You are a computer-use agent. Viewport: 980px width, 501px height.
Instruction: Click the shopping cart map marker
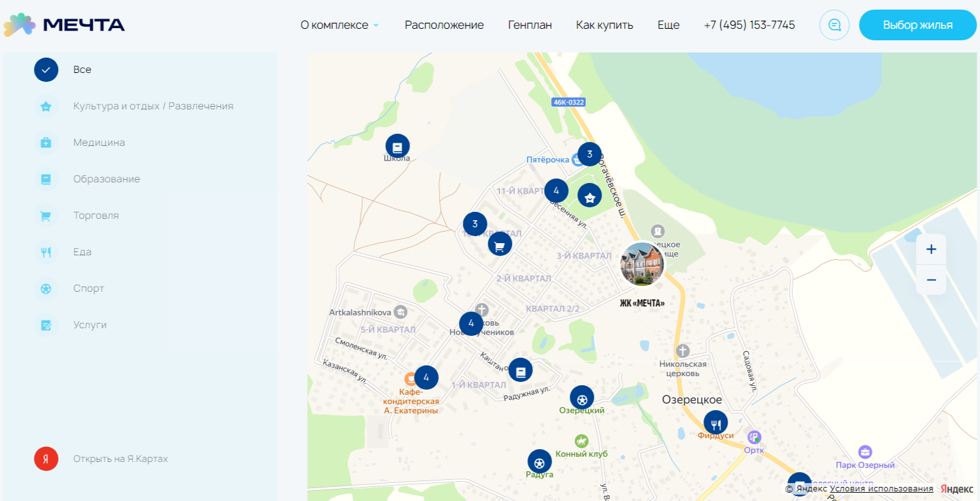[500, 245]
